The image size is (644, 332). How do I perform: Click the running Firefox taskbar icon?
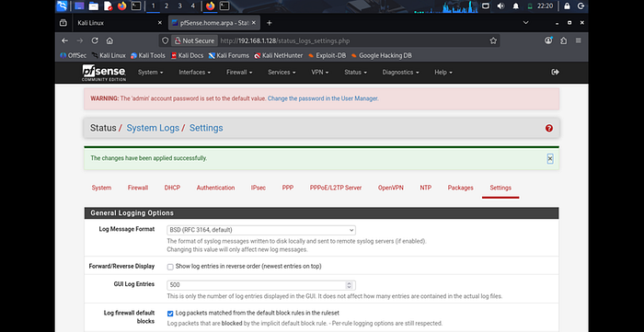(211, 6)
